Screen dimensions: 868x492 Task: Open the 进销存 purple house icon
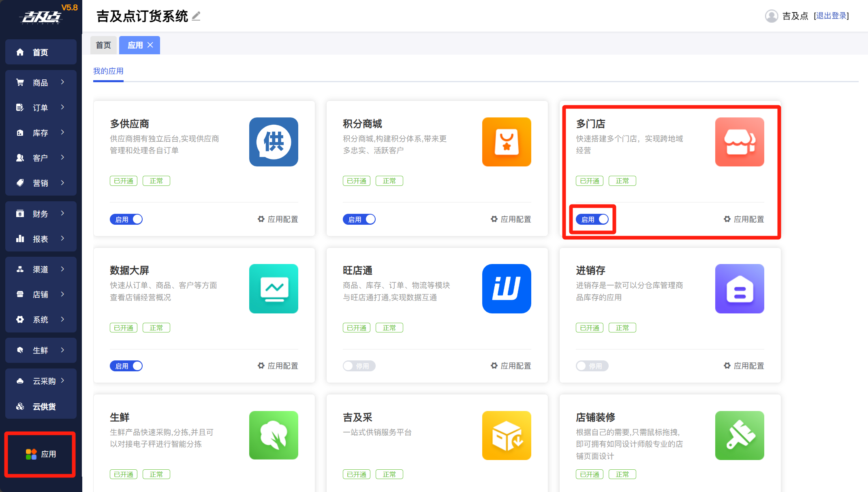tap(739, 289)
